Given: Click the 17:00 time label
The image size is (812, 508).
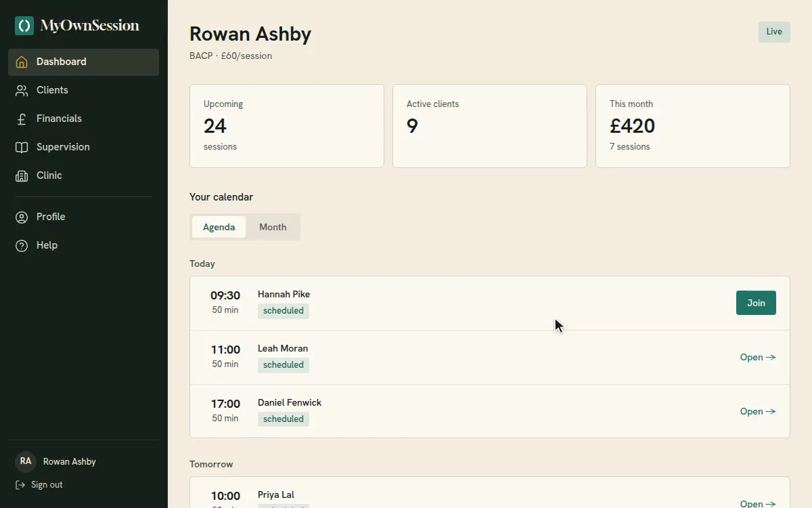Looking at the screenshot, I should click(x=225, y=404).
